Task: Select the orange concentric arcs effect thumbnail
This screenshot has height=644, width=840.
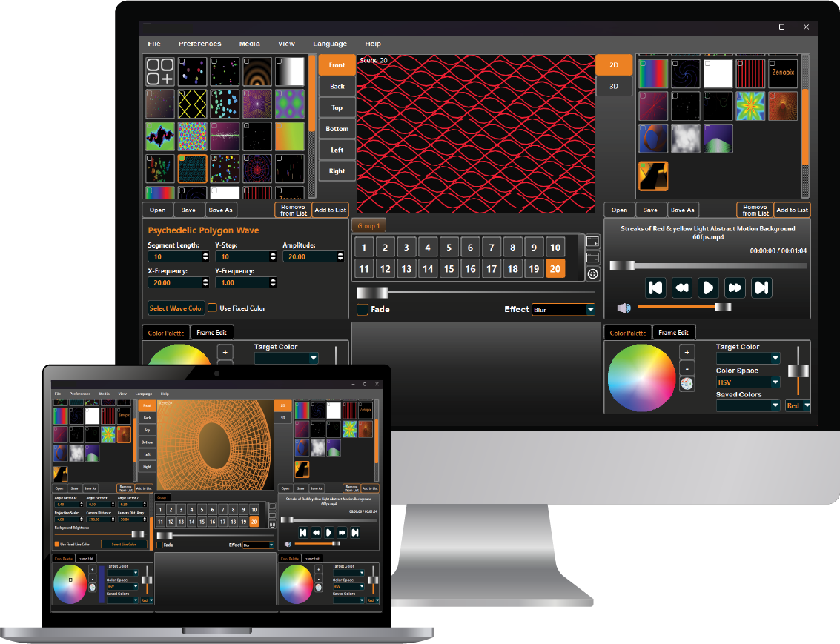Action: click(x=257, y=72)
